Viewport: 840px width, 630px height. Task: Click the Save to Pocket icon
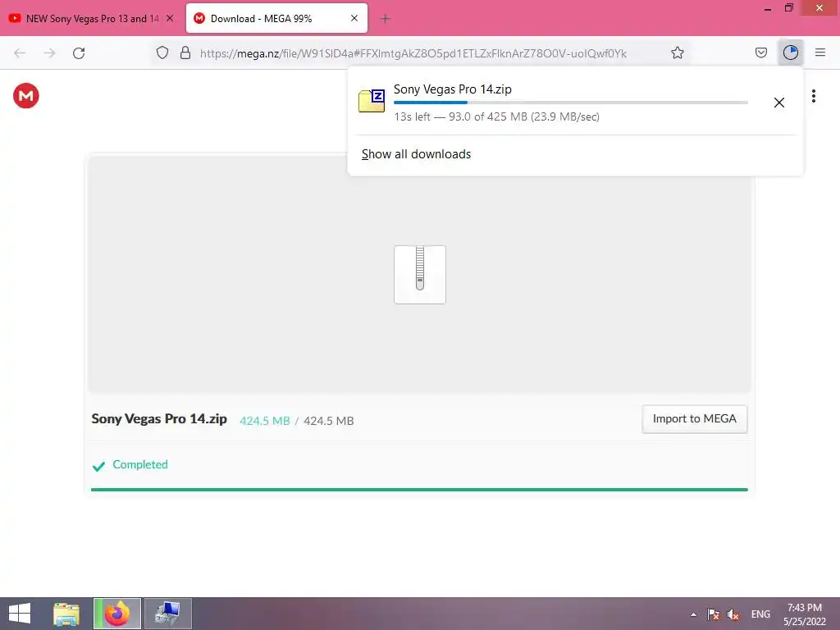[760, 52]
